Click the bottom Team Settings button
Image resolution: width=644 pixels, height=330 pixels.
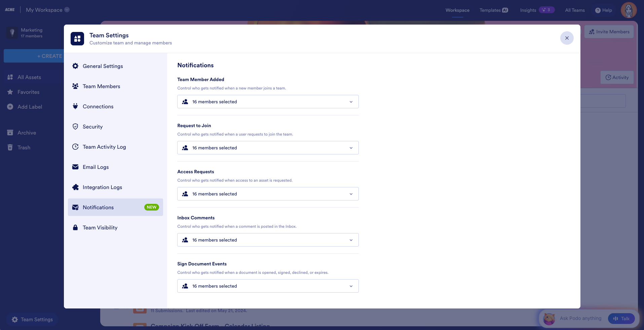click(x=32, y=320)
